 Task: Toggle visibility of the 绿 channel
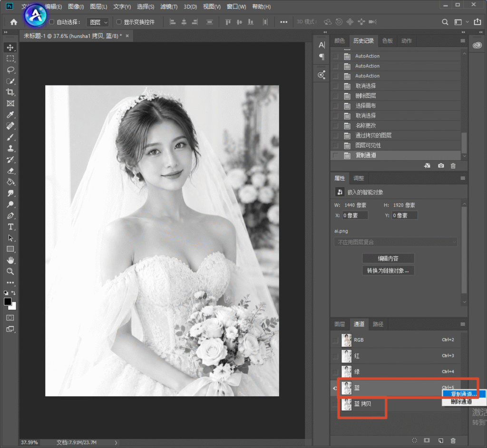335,372
